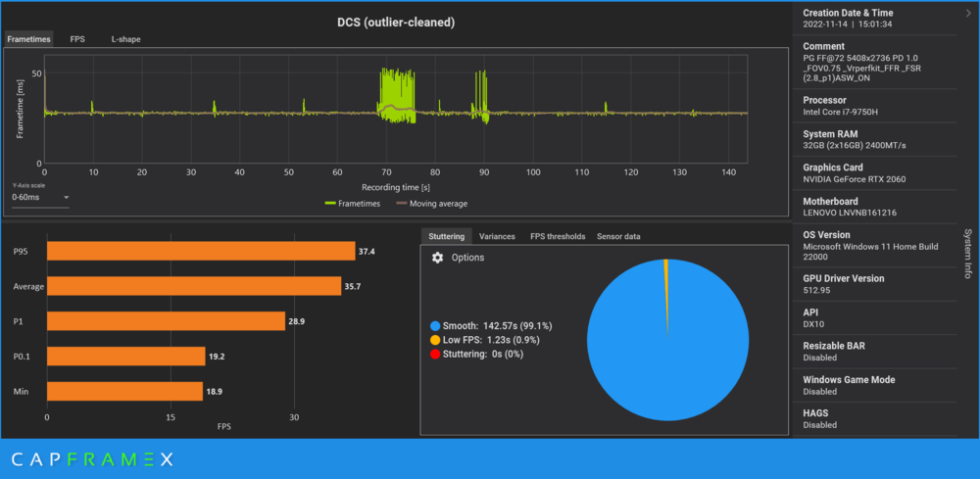Click the Options label text
980x479 pixels.
click(x=467, y=258)
